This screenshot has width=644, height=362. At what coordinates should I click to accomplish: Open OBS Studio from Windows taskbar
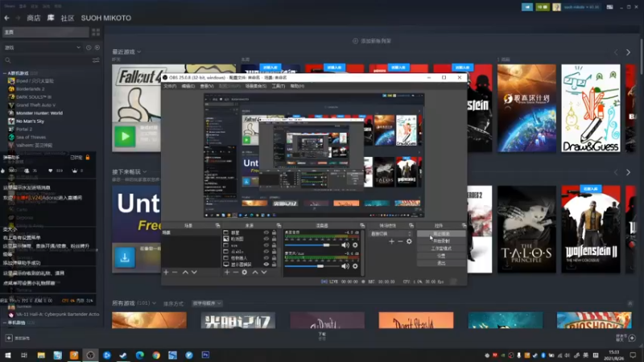coord(90,355)
